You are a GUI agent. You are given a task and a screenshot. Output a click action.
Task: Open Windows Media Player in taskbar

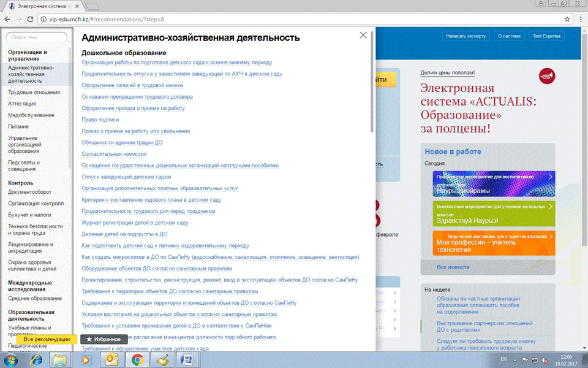pos(88,359)
